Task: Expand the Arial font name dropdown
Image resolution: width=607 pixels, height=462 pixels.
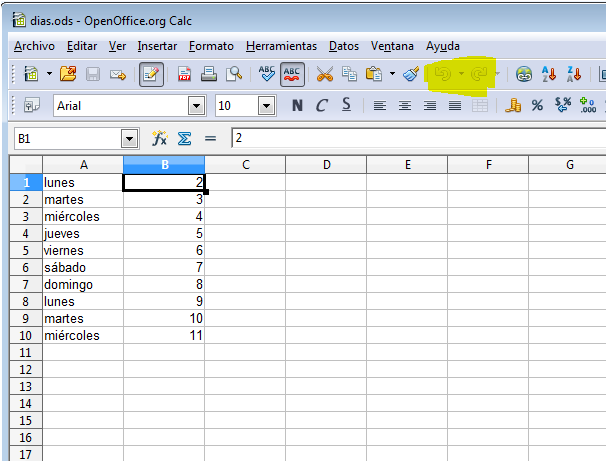Action: pos(197,106)
